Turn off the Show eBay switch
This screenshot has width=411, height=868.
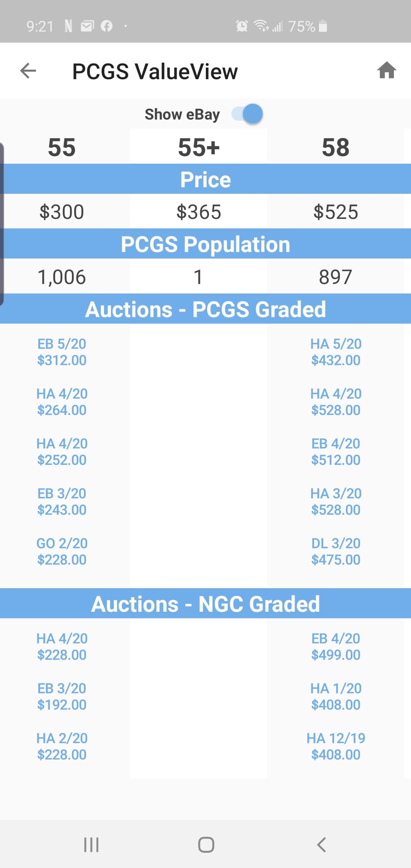248,114
